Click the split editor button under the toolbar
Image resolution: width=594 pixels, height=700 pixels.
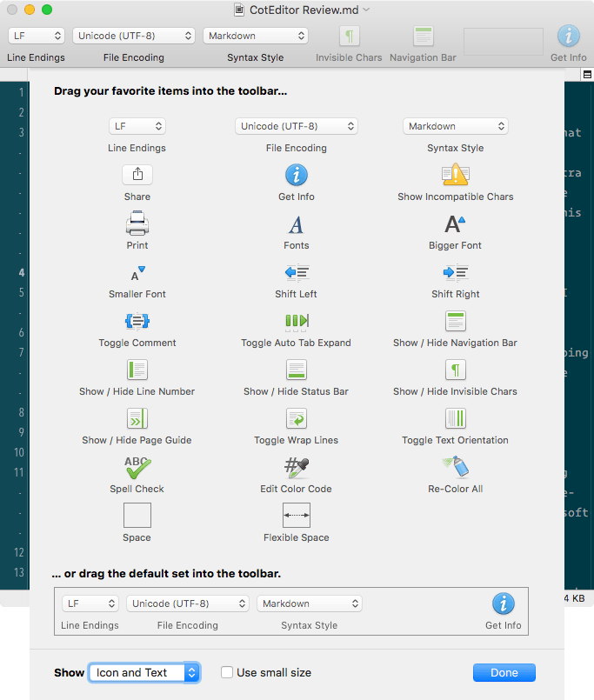click(x=587, y=75)
